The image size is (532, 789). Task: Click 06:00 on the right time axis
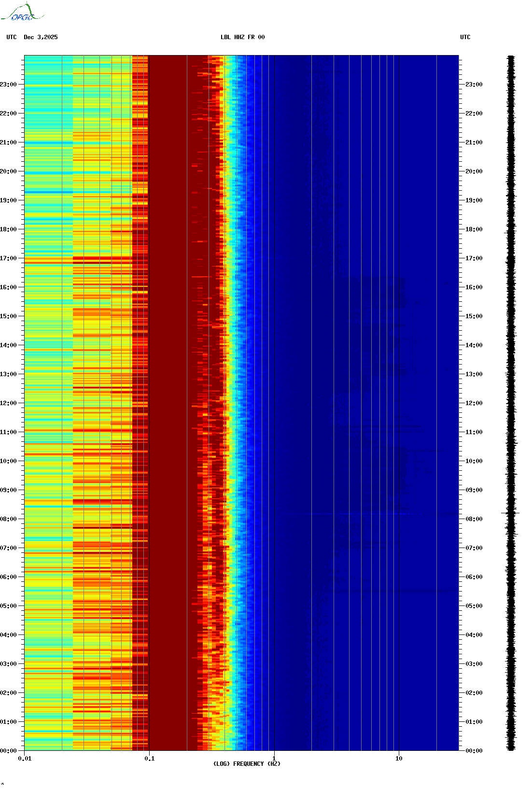tap(474, 577)
